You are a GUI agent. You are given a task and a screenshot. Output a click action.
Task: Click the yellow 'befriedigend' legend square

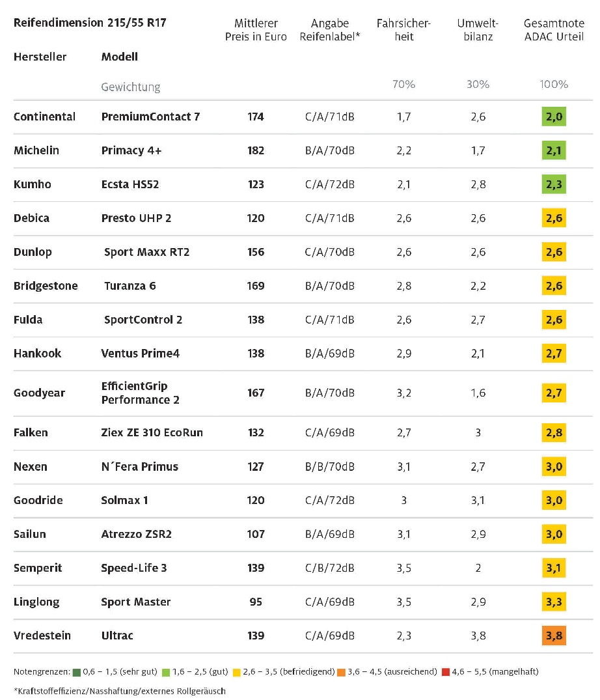pyautogui.click(x=236, y=672)
